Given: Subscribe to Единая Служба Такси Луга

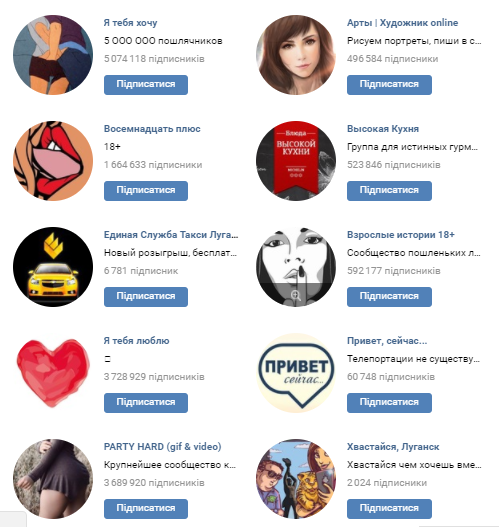Looking at the screenshot, I should [146, 297].
